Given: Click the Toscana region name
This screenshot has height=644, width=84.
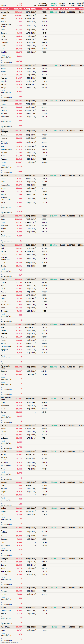Looking at the screenshot, I should (x=4, y=279).
